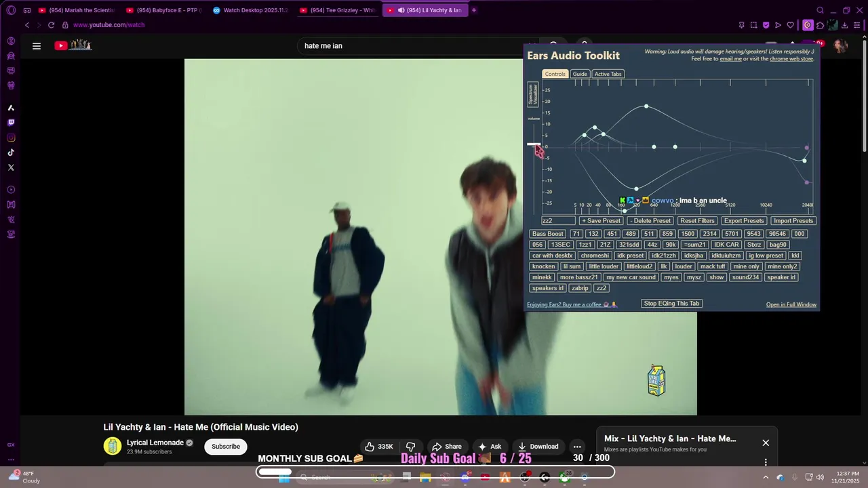
Task: Click the highest EQ filter point near +18 dB
Action: point(646,106)
